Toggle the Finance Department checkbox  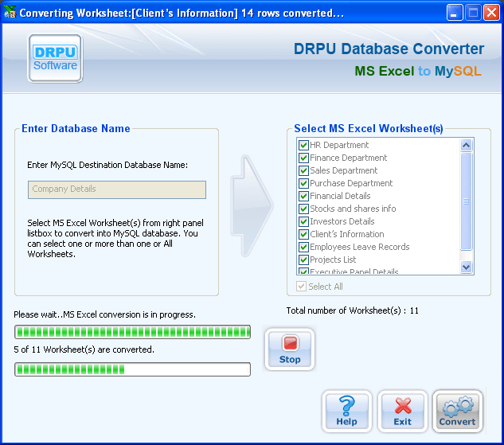point(303,158)
